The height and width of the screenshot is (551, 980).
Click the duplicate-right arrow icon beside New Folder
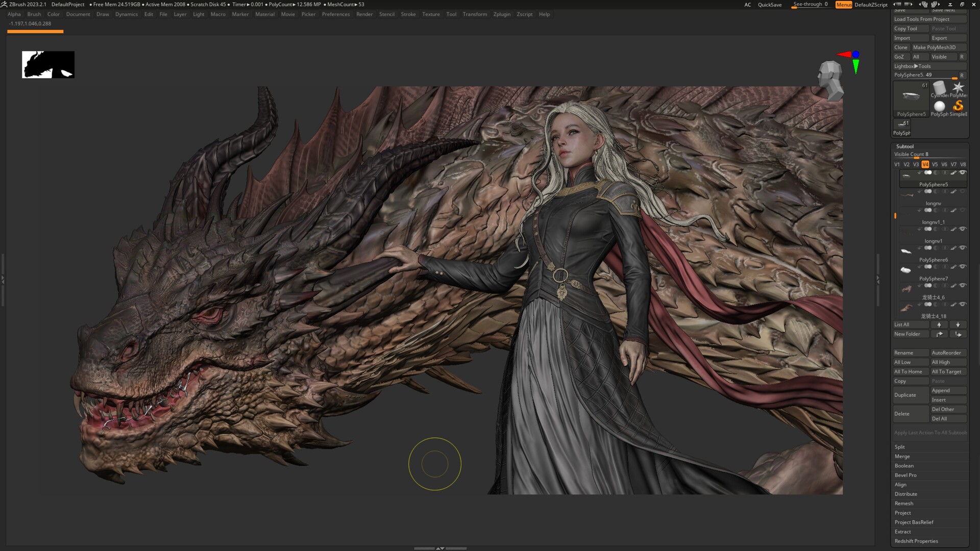(940, 334)
